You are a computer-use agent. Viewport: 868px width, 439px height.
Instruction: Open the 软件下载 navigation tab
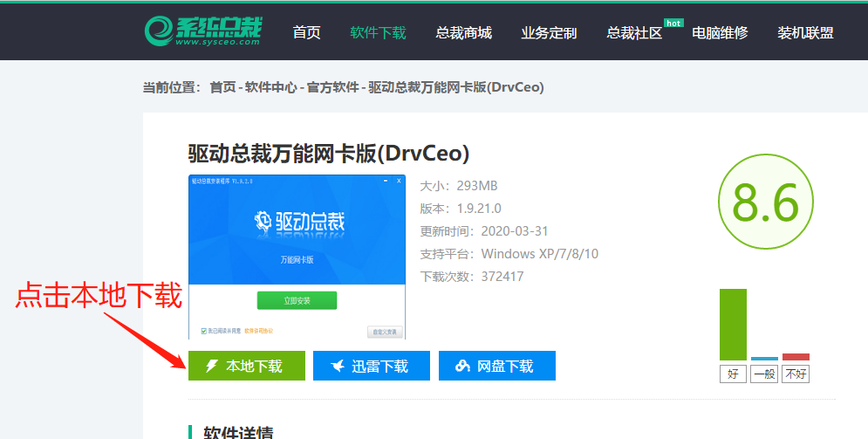coord(378,32)
